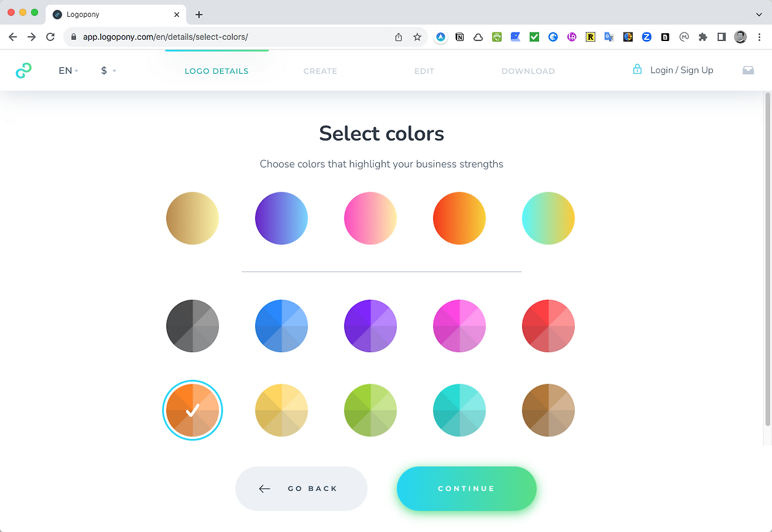This screenshot has width=772, height=532.
Task: Select the cyan-to-yellow gradient swatch
Action: click(548, 218)
